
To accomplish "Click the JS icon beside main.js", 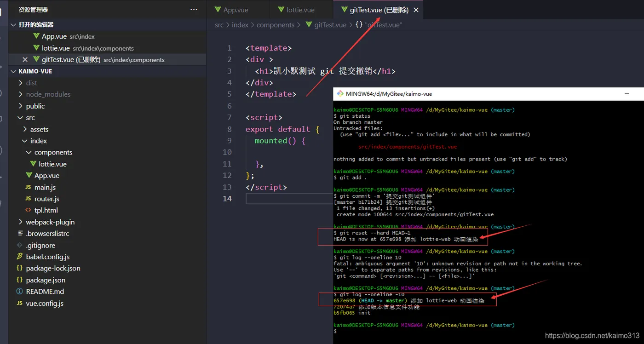I will pos(29,187).
